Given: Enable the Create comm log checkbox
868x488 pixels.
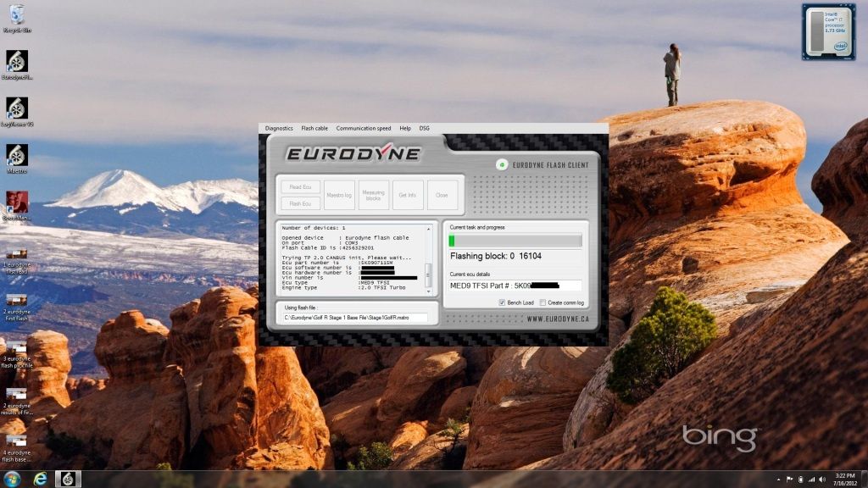Looking at the screenshot, I should tap(542, 302).
